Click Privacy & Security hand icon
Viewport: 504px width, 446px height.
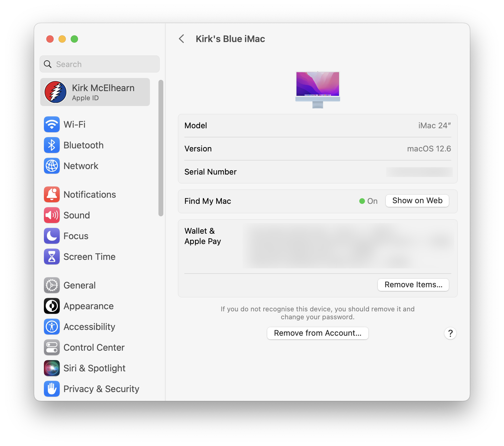(52, 389)
